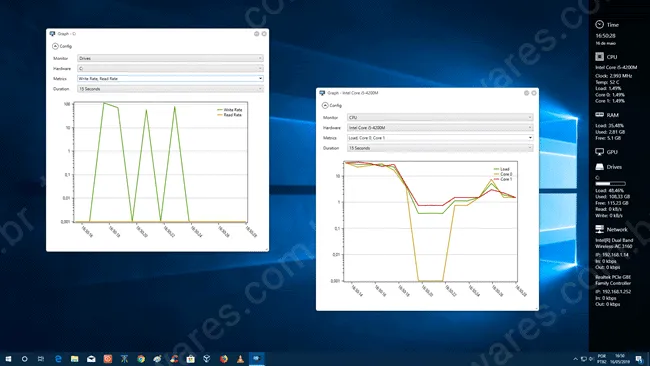Open Duration dropdown in Intel Core graph window
Image resolution: width=650 pixels, height=366 pixels.
440,148
